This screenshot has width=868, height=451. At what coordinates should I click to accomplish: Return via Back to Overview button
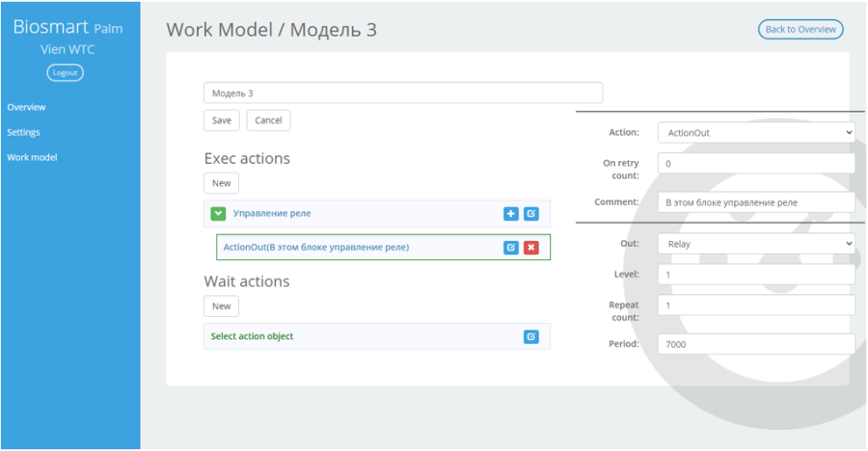800,29
